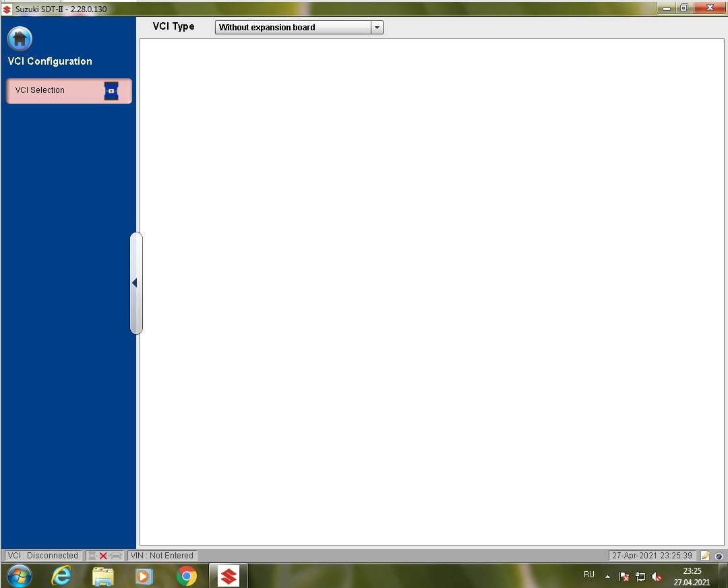728x588 pixels.
Task: Switch the RU input language indicator
Action: pyautogui.click(x=588, y=575)
